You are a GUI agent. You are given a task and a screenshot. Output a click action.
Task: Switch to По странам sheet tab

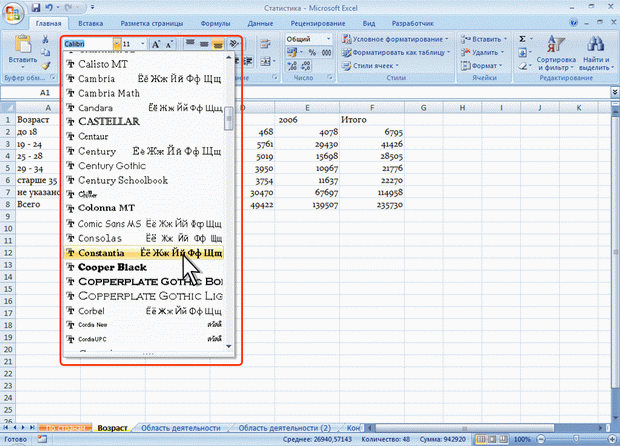pos(65,428)
